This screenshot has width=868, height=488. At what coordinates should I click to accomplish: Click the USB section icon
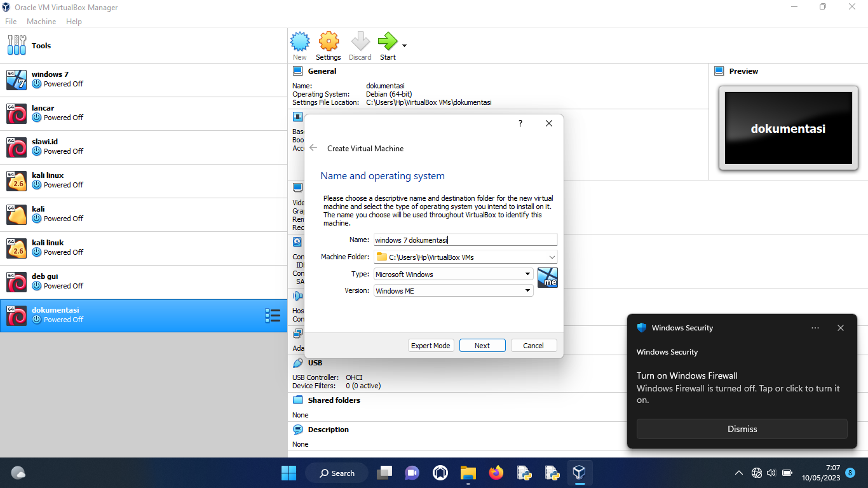pos(297,363)
